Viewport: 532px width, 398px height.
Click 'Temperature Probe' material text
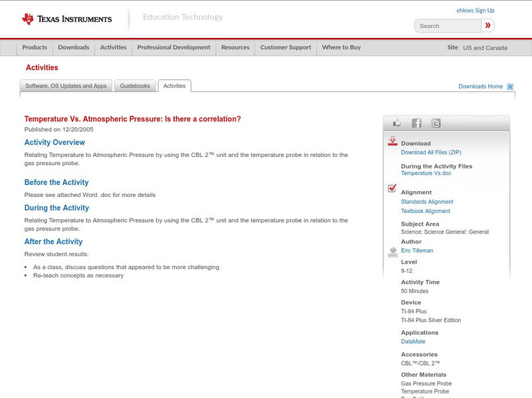coord(425,391)
